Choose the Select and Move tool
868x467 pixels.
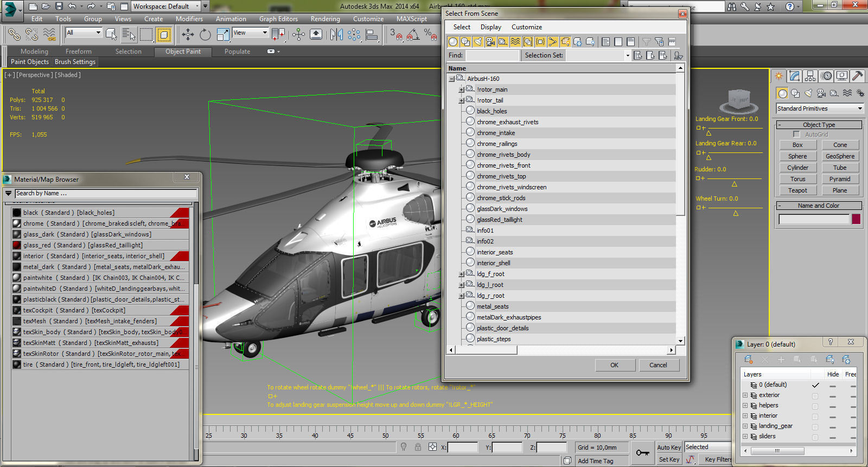point(188,35)
